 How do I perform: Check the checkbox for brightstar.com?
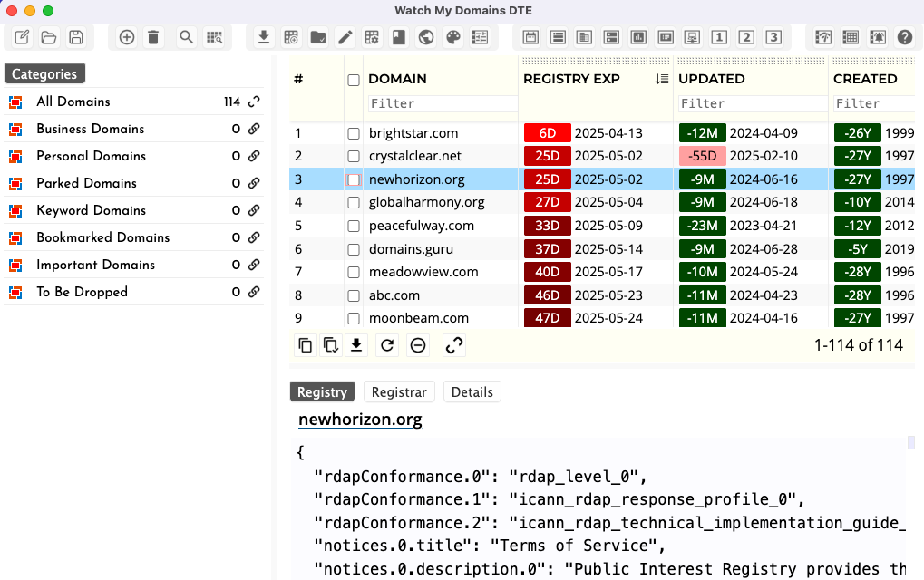pyautogui.click(x=353, y=132)
